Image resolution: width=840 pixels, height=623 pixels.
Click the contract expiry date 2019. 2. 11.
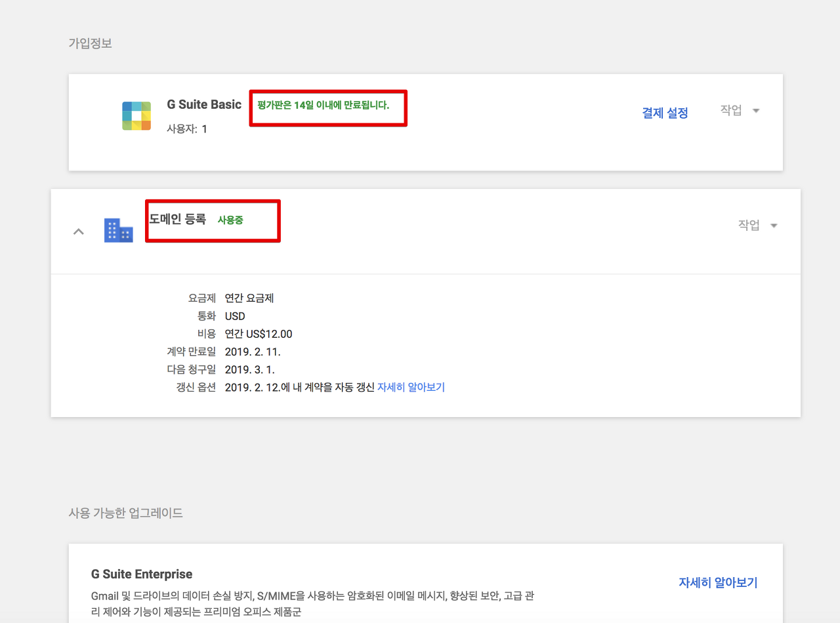253,352
